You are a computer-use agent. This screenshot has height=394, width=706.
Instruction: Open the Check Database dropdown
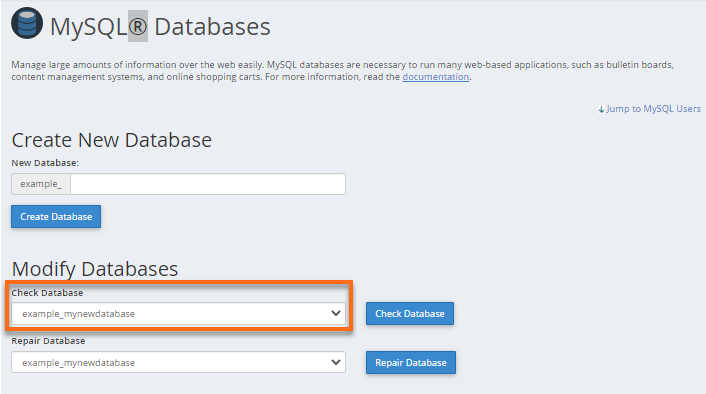point(178,314)
